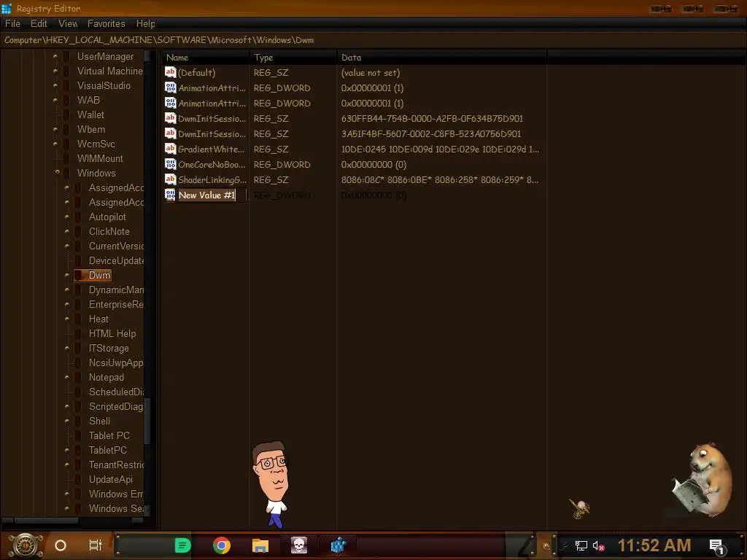Click the New Value #1 name edit field
Image resolution: width=747 pixels, height=560 pixels.
(212, 195)
